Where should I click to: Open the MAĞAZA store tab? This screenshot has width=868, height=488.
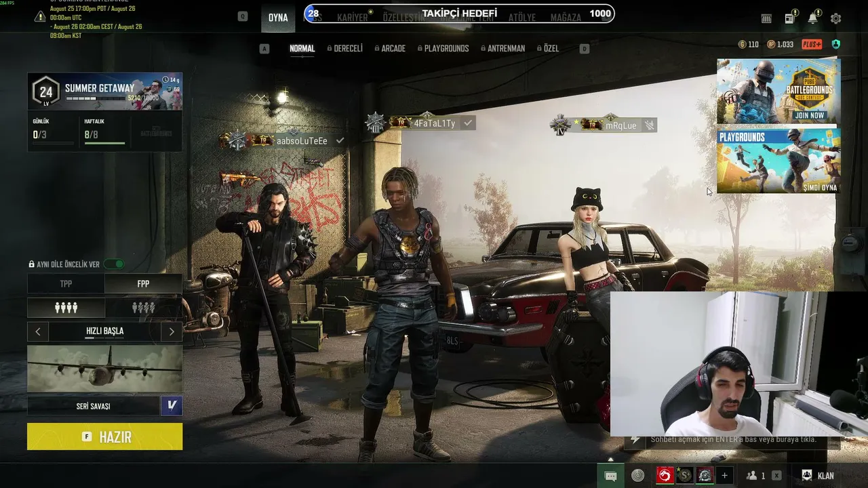tap(566, 18)
